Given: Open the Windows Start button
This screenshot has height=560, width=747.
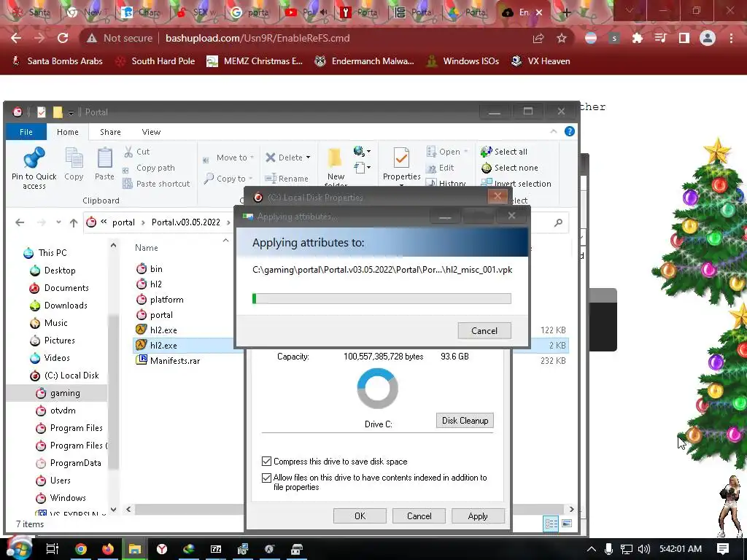Looking at the screenshot, I should (x=18, y=548).
